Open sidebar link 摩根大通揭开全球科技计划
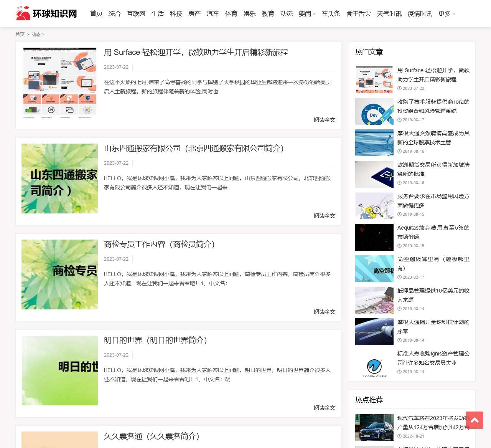 [433, 327]
